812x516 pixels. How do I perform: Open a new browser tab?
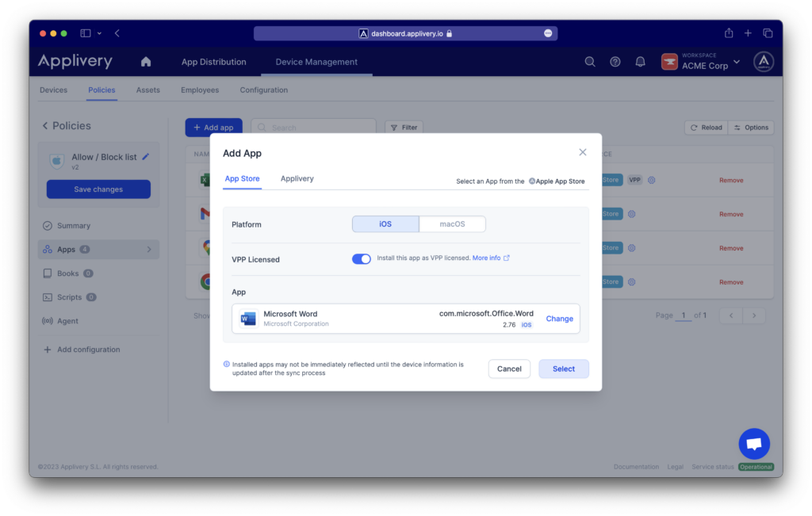click(x=748, y=33)
